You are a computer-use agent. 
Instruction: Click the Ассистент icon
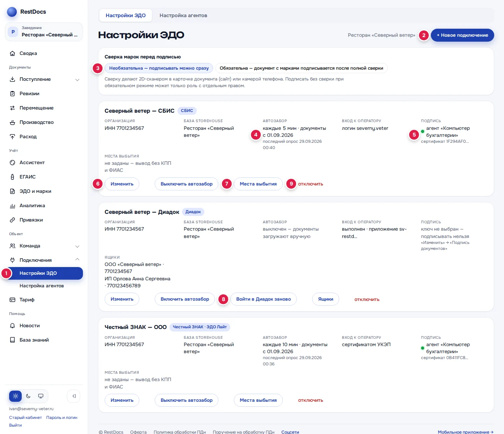[x=13, y=163]
